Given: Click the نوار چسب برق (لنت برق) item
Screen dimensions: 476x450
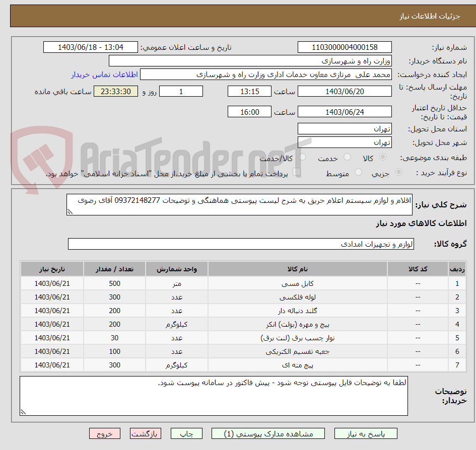Looking at the screenshot, I should point(298,338).
